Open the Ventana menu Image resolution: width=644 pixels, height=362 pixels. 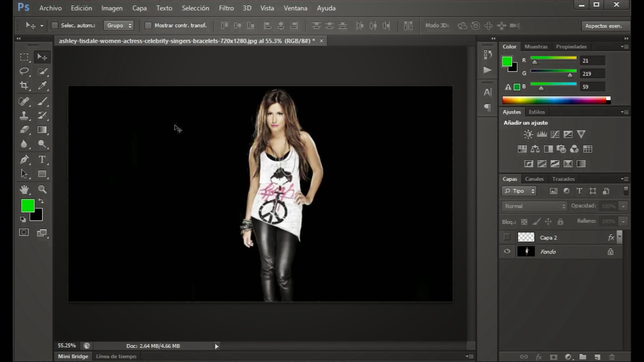point(295,8)
